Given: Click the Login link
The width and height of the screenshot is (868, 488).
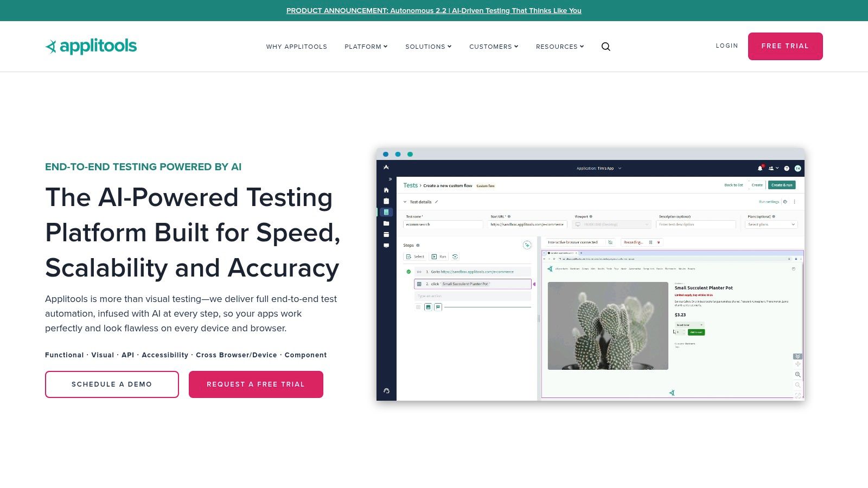Looking at the screenshot, I should 727,46.
